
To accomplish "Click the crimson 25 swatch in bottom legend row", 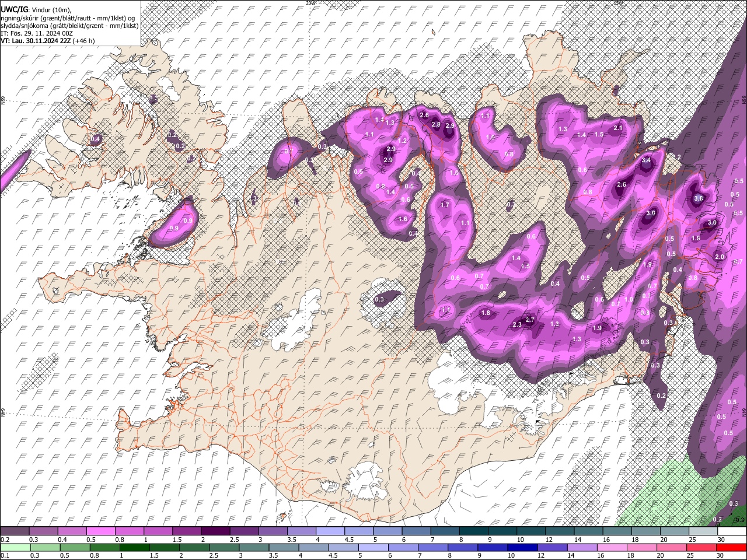I will click(702, 547).
